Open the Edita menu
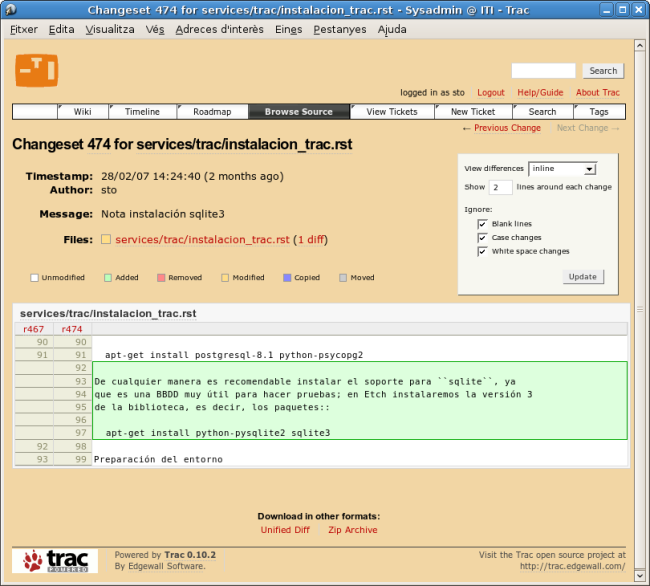 pos(61,29)
